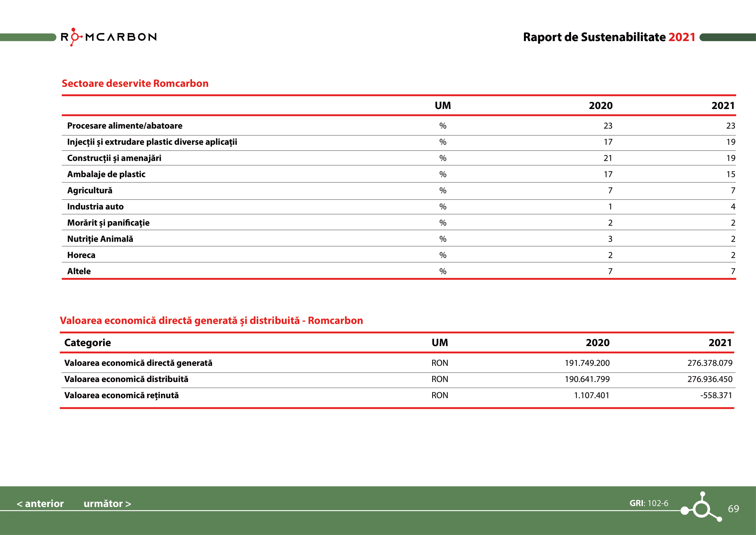Click the Valoarea economică distribuită row label
Viewport: 756px width, 535px height.
(126, 379)
